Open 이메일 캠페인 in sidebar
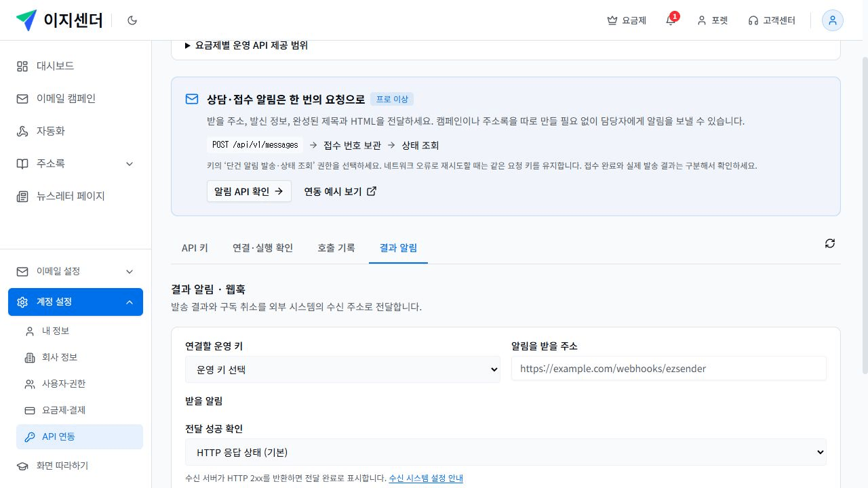The image size is (868, 488). pyautogui.click(x=75, y=98)
